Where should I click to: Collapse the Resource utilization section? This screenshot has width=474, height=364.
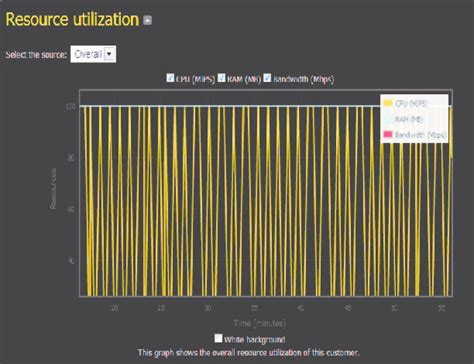(x=148, y=20)
